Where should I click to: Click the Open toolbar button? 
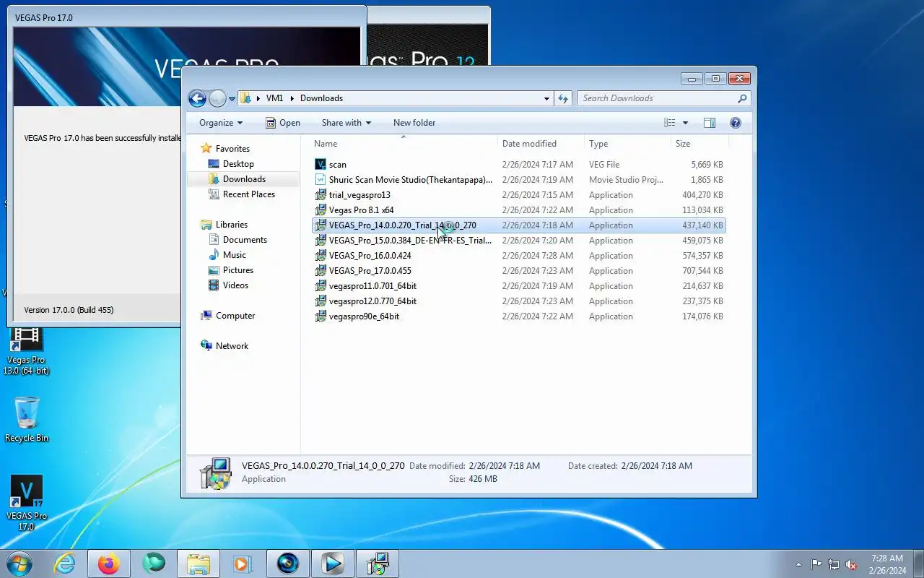click(x=282, y=123)
